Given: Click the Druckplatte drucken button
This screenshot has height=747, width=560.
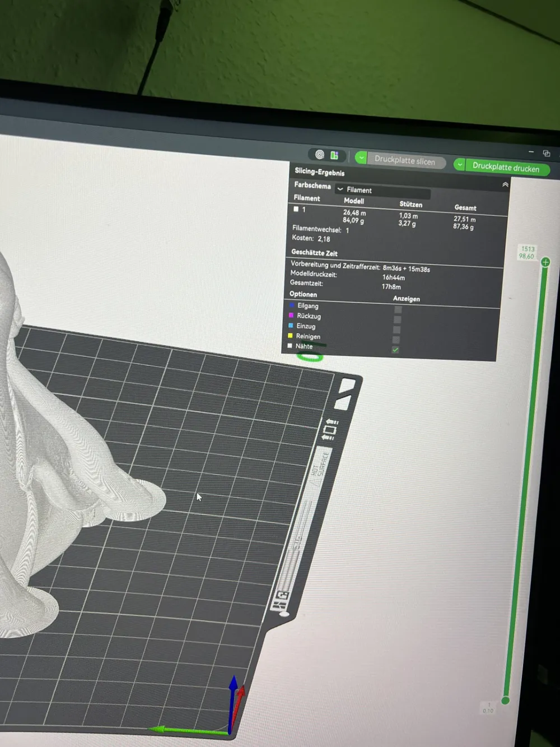Looking at the screenshot, I should [x=506, y=168].
